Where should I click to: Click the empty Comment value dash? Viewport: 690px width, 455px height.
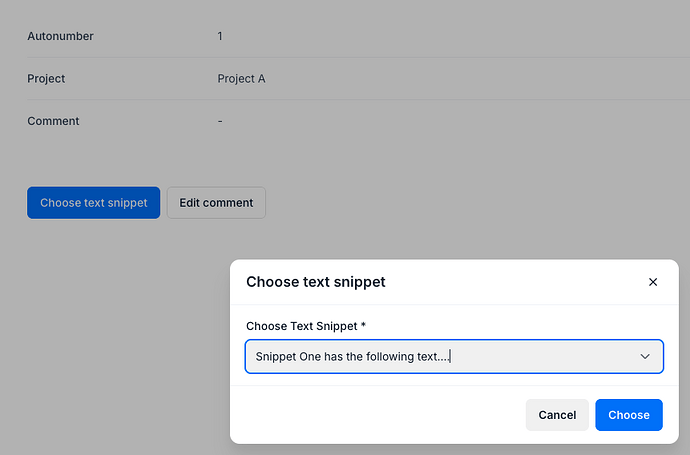tap(220, 121)
